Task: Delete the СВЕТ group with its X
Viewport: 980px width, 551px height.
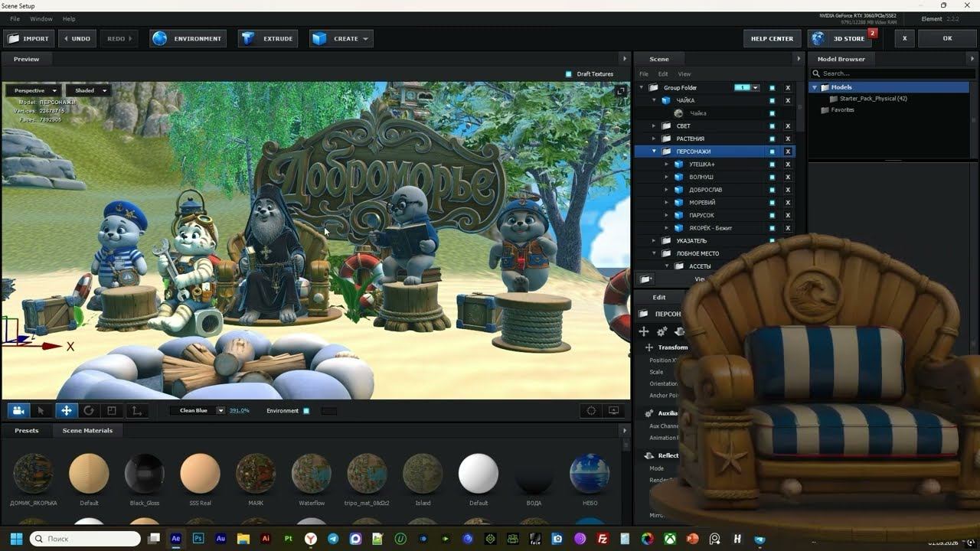Action: coord(788,126)
